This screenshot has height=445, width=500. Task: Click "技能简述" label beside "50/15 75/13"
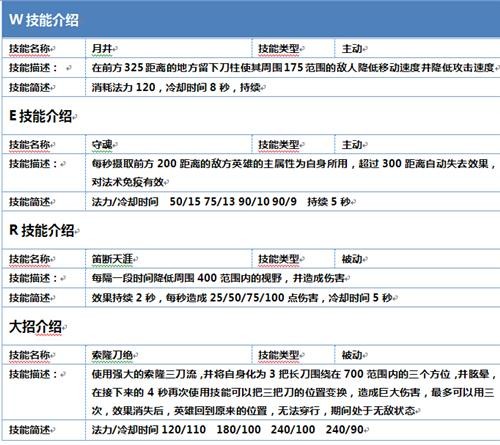tap(30, 202)
